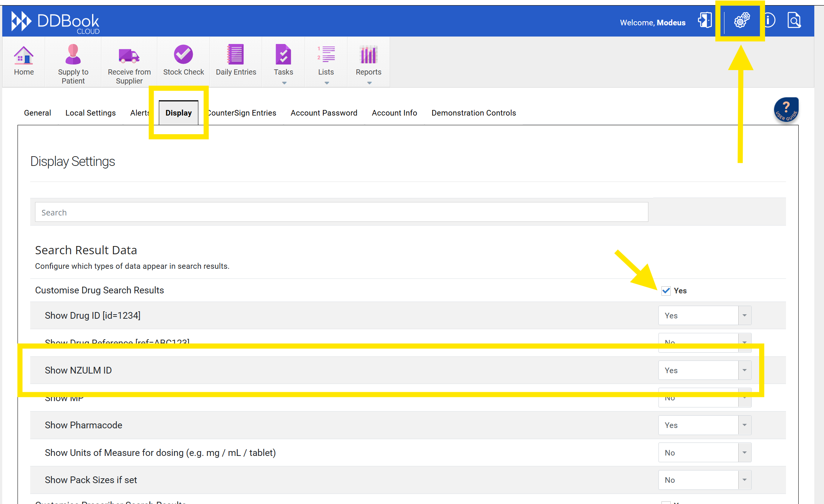This screenshot has height=504, width=824.
Task: Expand the Lists dropdown arrow
Action: point(327,83)
